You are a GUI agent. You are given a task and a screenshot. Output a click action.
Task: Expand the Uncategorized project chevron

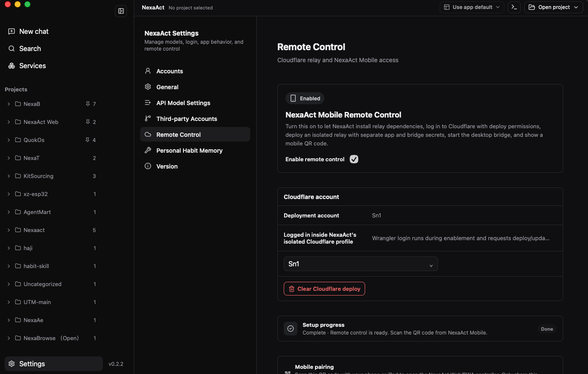(x=9, y=284)
